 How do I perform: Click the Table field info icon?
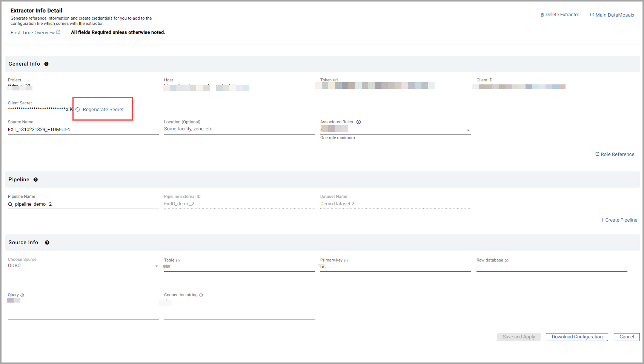(178, 261)
